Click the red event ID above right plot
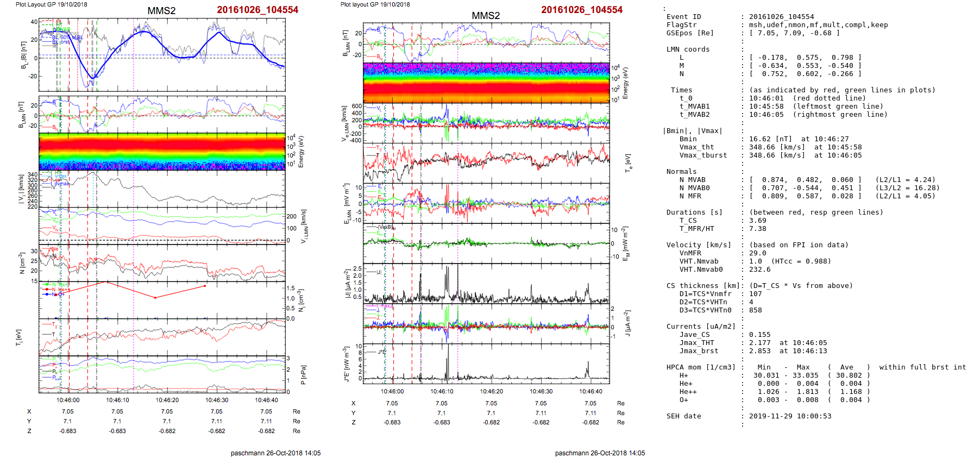The height and width of the screenshot is (457, 980). pyautogui.click(x=582, y=10)
